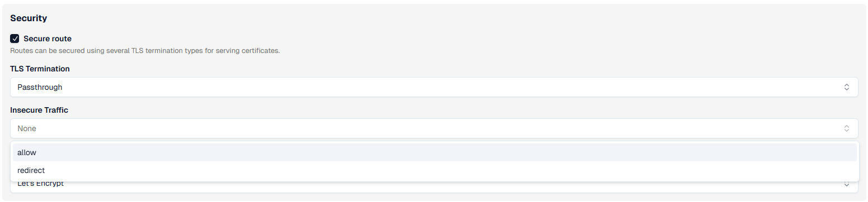Click the checkmark icon beside Secure route

point(15,39)
